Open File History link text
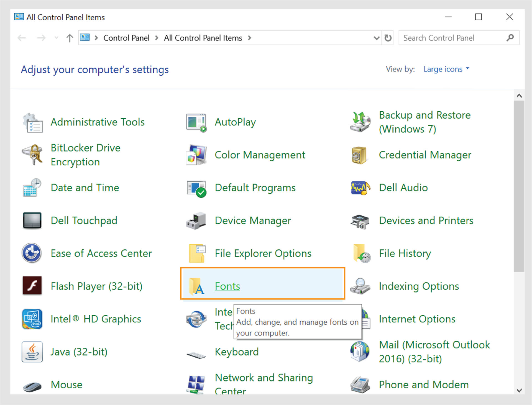 coord(405,253)
